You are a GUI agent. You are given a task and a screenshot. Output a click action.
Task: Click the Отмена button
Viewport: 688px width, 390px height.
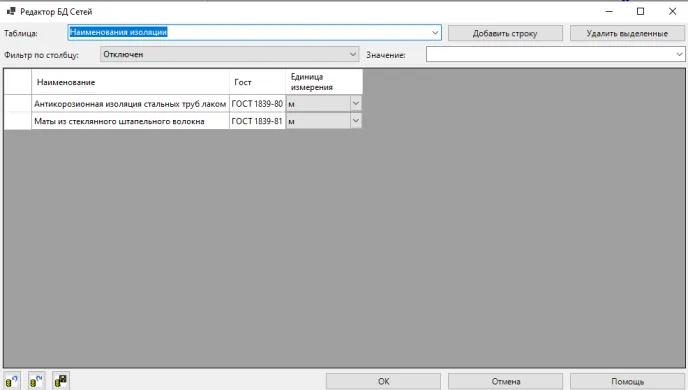click(505, 381)
